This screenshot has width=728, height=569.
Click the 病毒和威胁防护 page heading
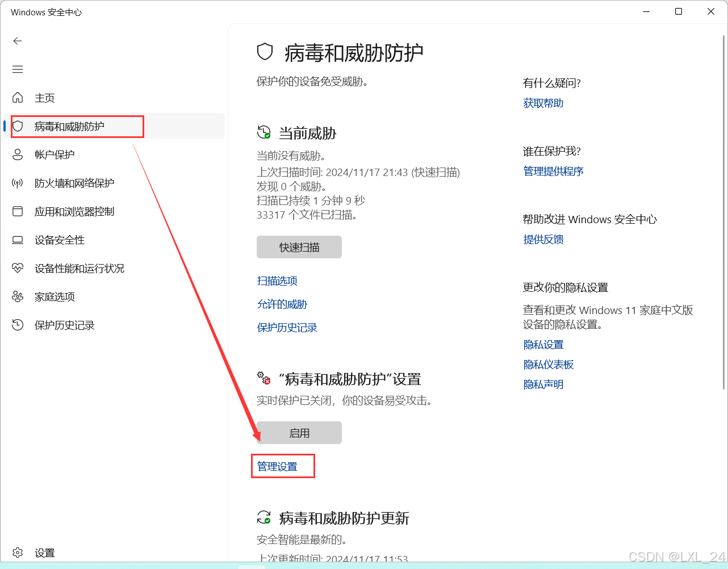[354, 53]
